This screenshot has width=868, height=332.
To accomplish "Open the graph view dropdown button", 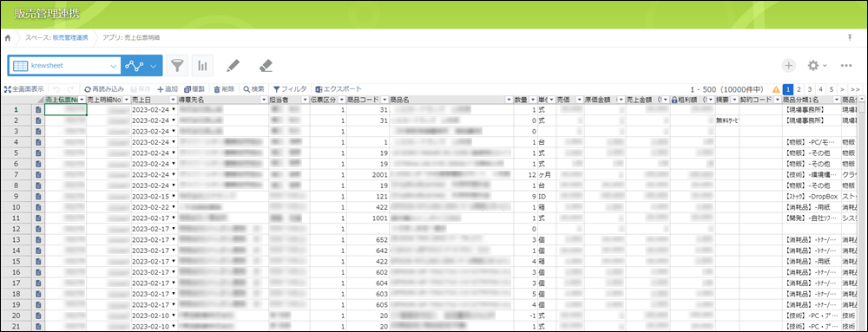I will (x=142, y=65).
